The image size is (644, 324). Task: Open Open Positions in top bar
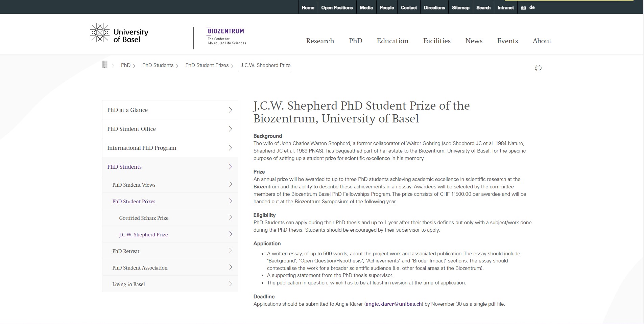click(x=337, y=7)
